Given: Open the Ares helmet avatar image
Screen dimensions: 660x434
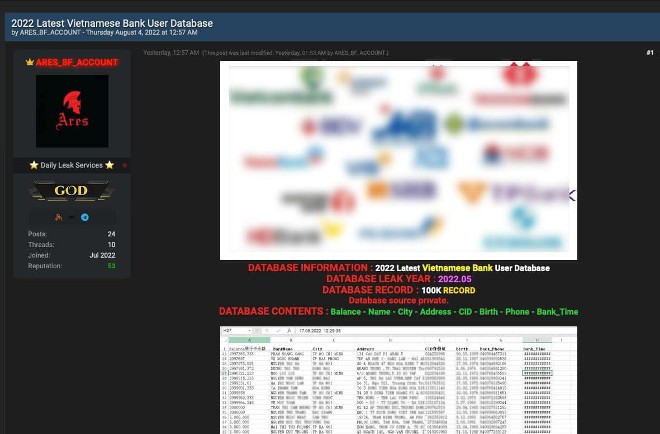Looking at the screenshot, I should (72, 111).
